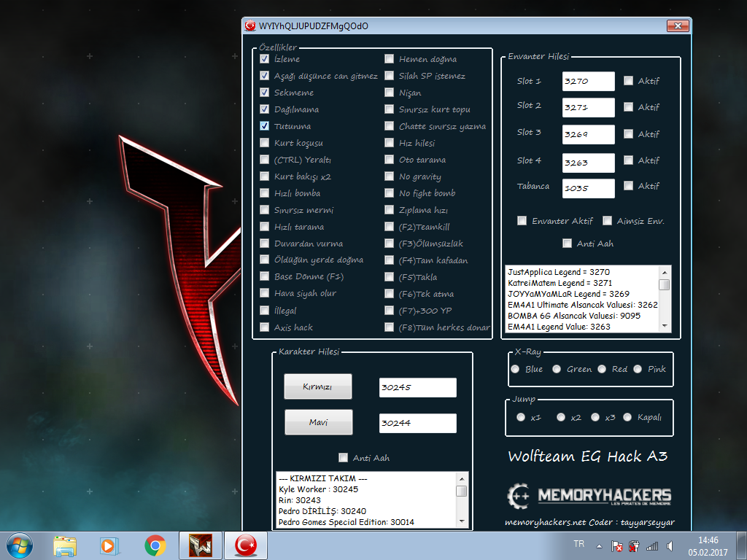747x560 pixels.
Task: Click the Mavi character value field
Action: pos(418,424)
